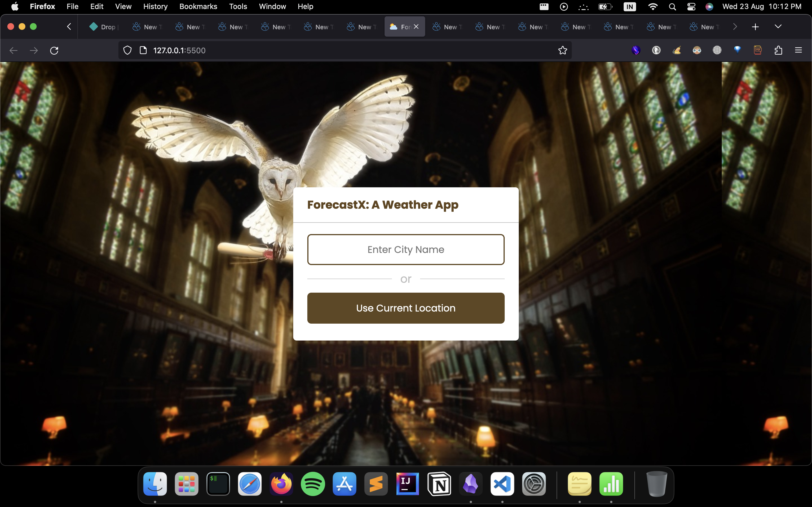Open Notion app from dock

coord(439,484)
